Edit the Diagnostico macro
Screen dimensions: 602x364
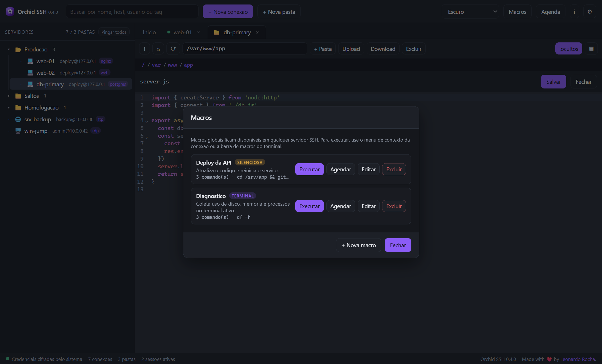pos(368,206)
